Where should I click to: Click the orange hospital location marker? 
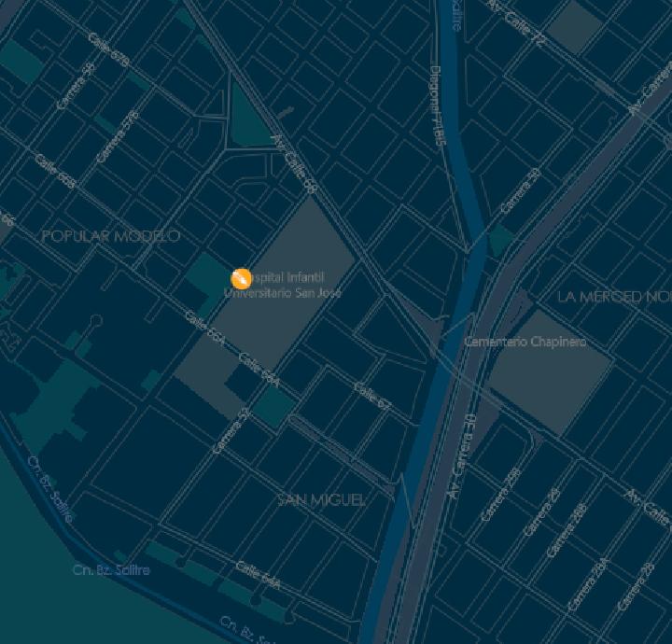(241, 279)
